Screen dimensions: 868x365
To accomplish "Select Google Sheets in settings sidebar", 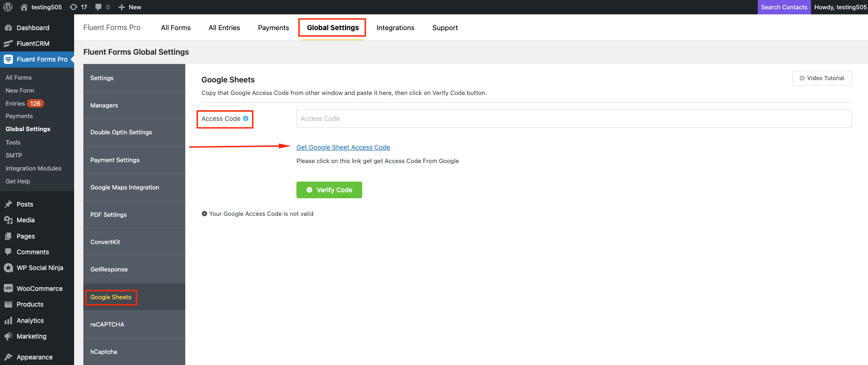I will (x=134, y=297).
